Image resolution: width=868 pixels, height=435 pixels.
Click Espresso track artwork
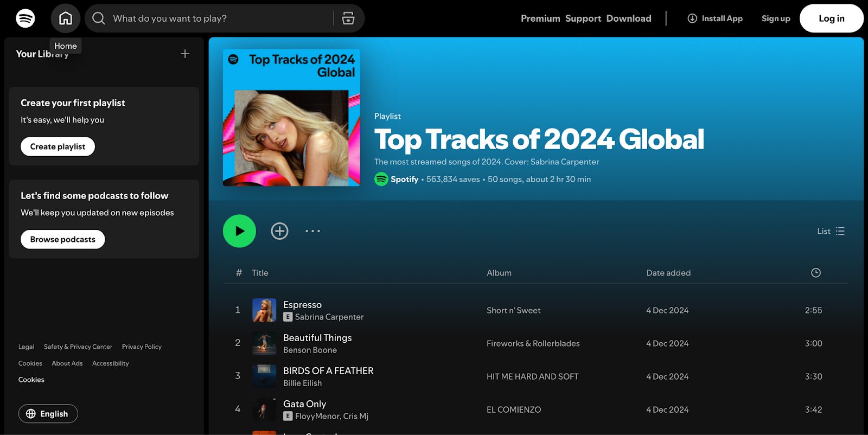point(264,310)
